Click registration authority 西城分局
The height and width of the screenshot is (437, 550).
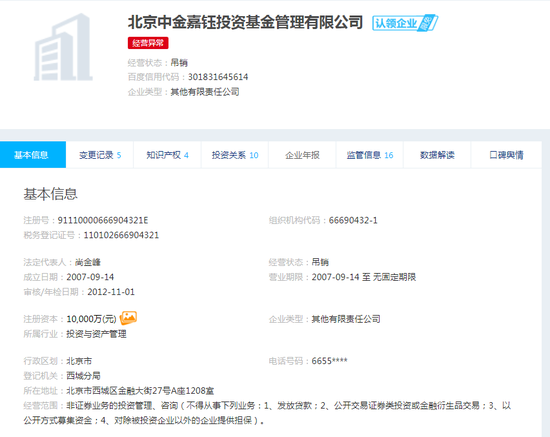point(83,376)
